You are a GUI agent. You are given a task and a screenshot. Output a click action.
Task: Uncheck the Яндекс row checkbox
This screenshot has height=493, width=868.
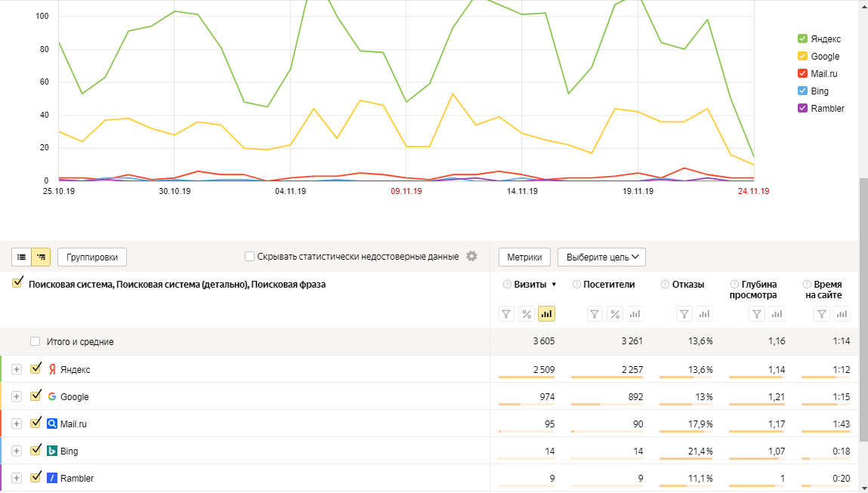[x=36, y=368]
